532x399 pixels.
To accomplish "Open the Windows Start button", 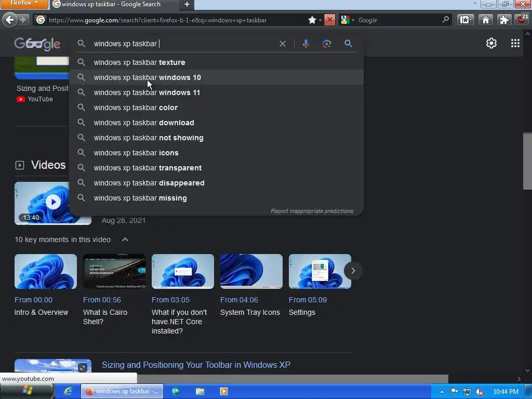I will (x=27, y=391).
